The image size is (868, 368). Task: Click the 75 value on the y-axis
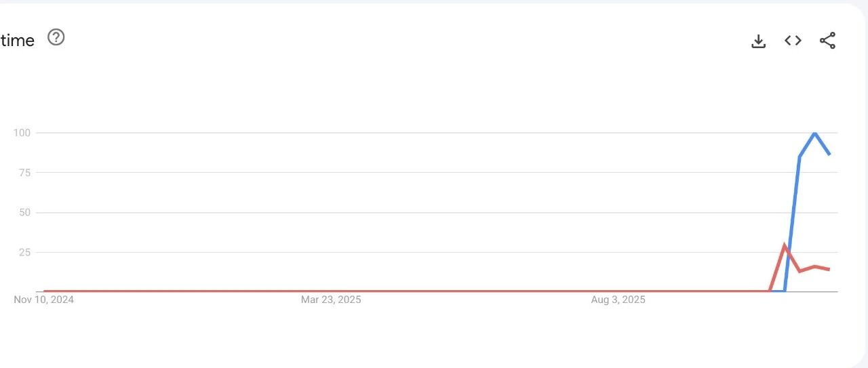click(25, 173)
